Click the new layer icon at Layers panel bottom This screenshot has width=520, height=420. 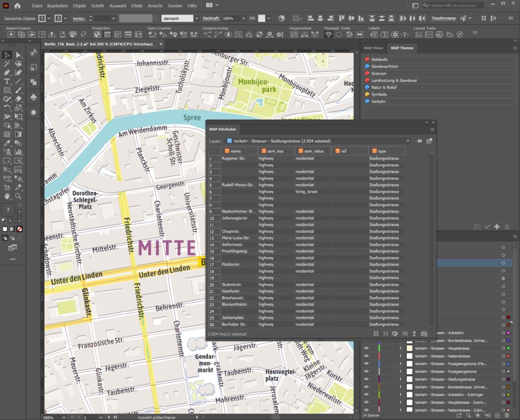pos(497,415)
